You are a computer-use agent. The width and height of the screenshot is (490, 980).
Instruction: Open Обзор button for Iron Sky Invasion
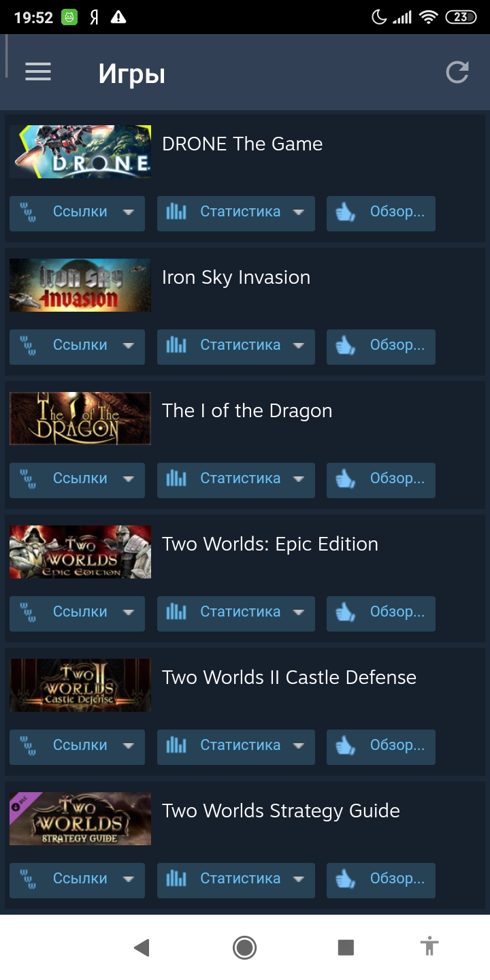(x=381, y=347)
